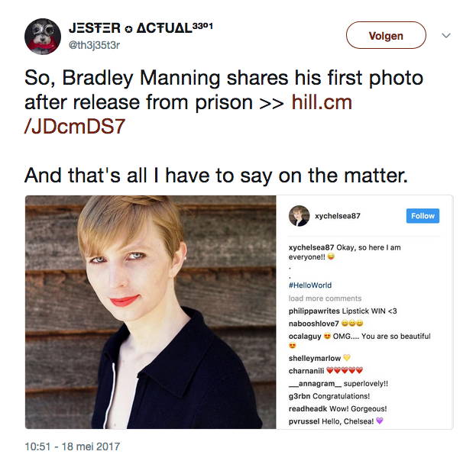Click the Jester Actual display name
The height and width of the screenshot is (461, 476).
click(146, 27)
